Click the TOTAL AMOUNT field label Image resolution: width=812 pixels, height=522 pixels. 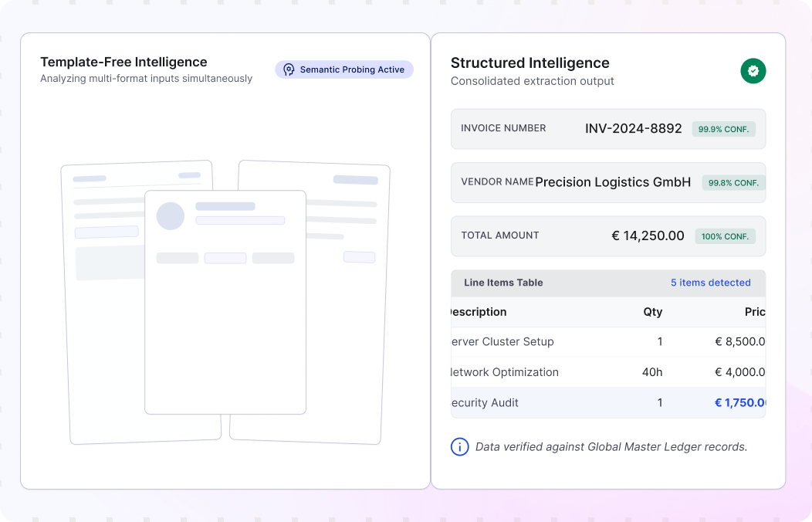pyautogui.click(x=499, y=235)
